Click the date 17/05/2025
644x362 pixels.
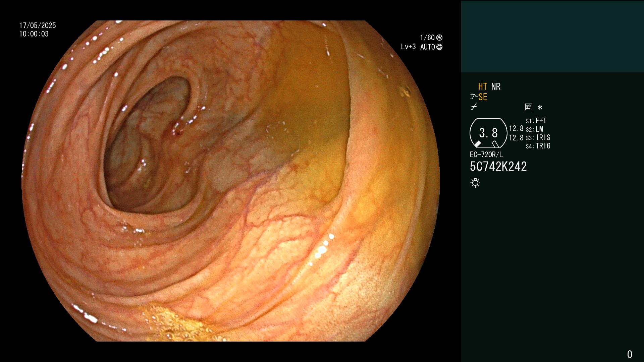38,25
